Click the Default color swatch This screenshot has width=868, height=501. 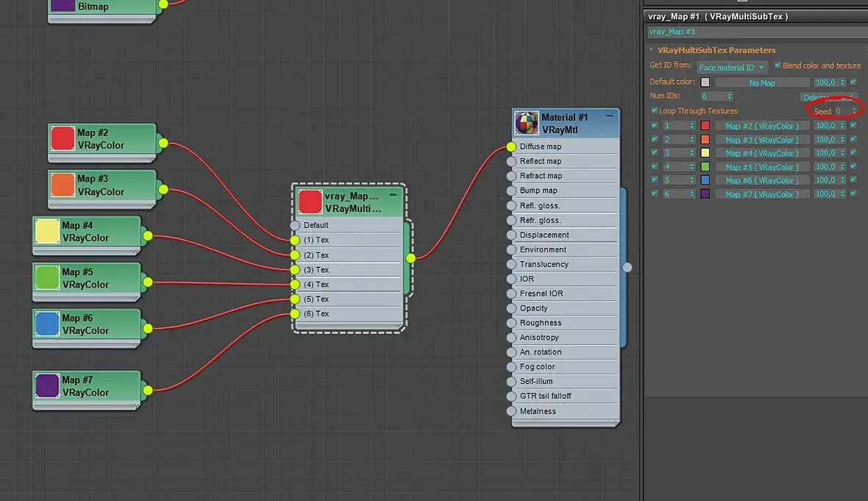(x=705, y=82)
